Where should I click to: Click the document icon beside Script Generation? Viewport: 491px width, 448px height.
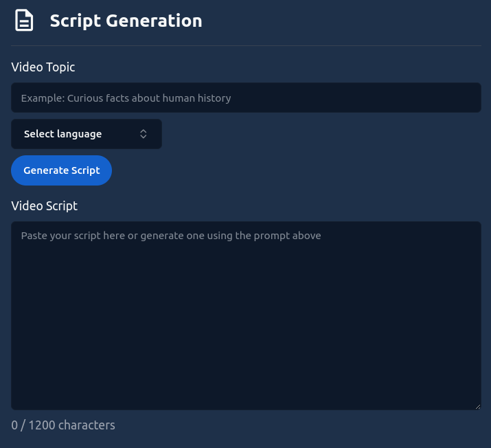[x=25, y=21]
